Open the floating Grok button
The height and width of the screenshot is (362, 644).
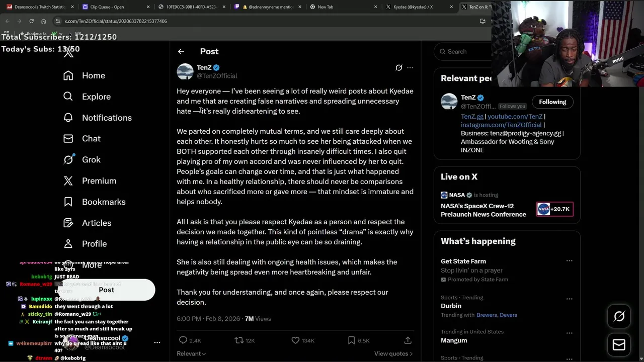pyautogui.click(x=619, y=316)
